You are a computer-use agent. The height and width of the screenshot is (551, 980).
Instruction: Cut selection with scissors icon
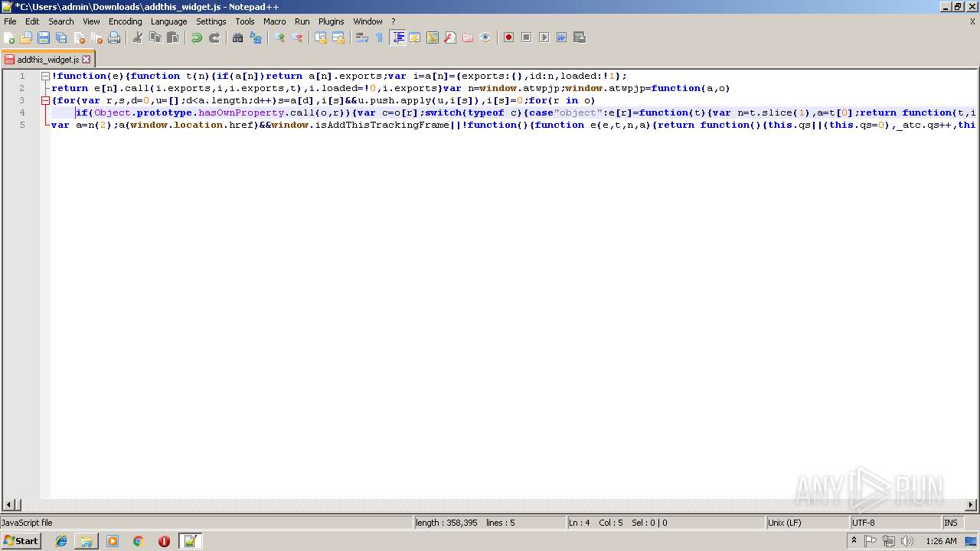[x=138, y=37]
